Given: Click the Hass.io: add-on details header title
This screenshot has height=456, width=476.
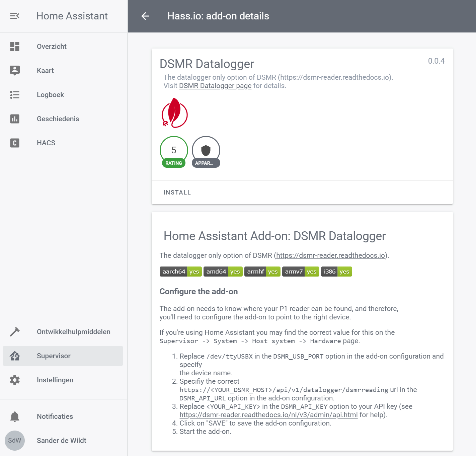Looking at the screenshot, I should click(x=218, y=16).
